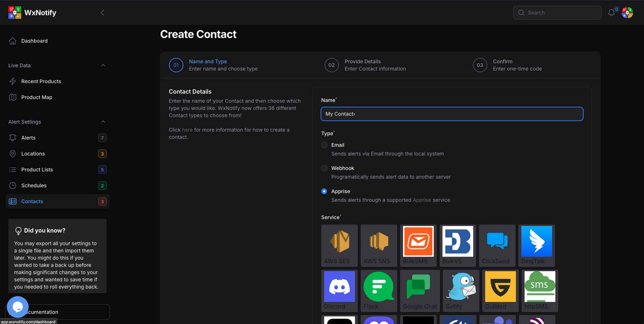Open the chat support bubble
The width and height of the screenshot is (644, 324).
pos(18,307)
